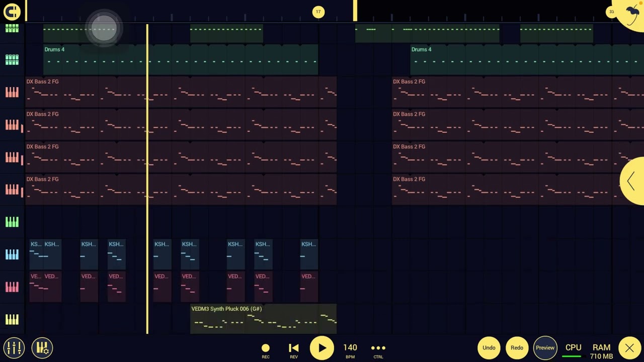This screenshot has height=362, width=644.
Task: Rewind with the REV button
Action: coord(294,350)
